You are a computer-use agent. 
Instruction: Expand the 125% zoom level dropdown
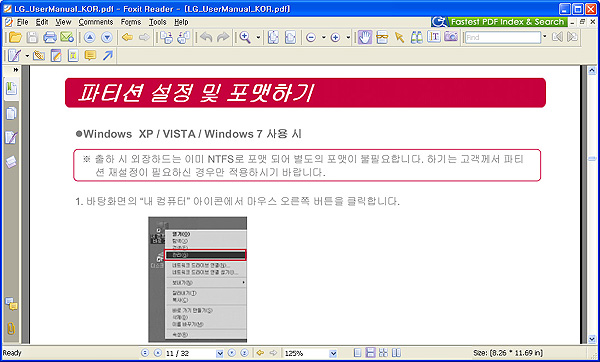[x=333, y=353]
